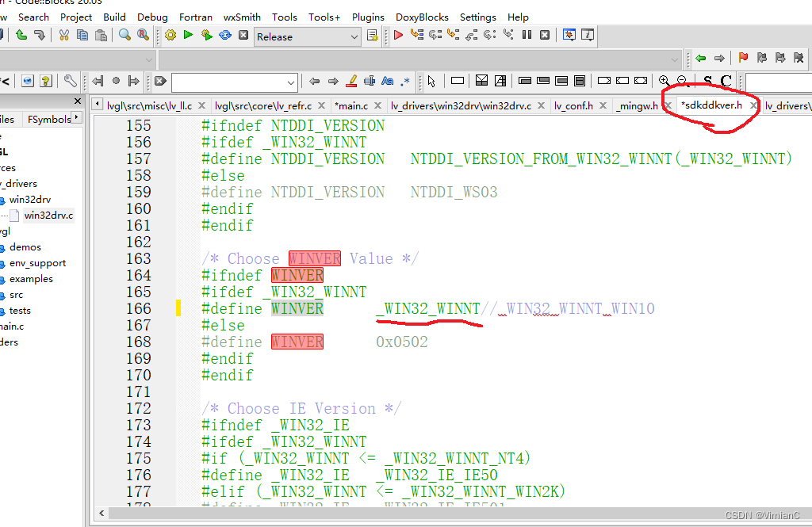Pause the debugging session
This screenshot has height=527, width=812.
[x=526, y=35]
